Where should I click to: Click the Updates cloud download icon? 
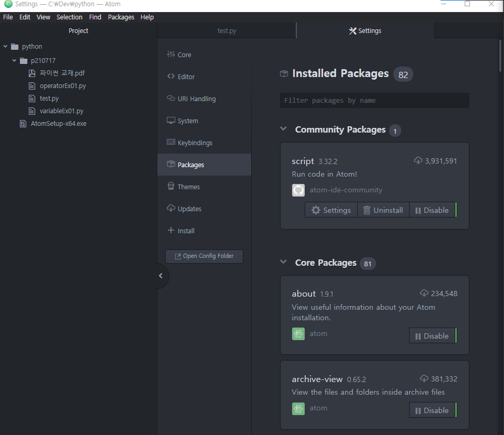170,208
